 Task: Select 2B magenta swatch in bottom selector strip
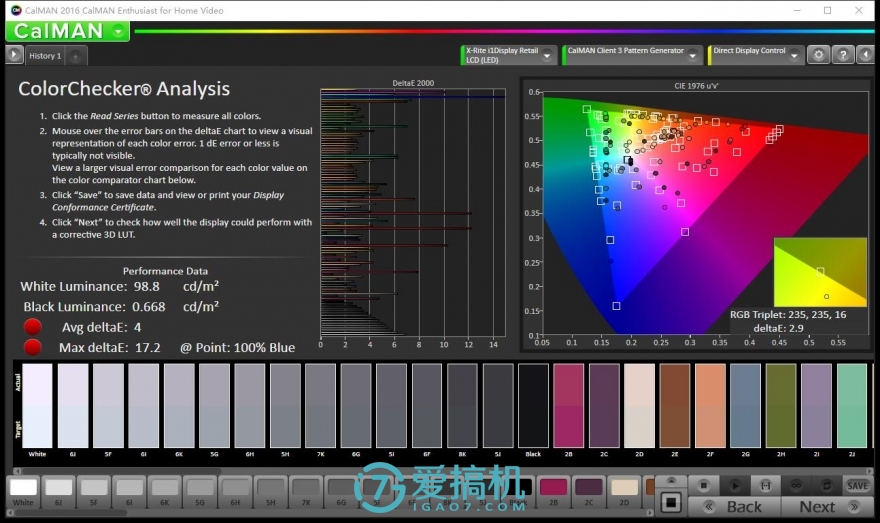click(x=553, y=492)
